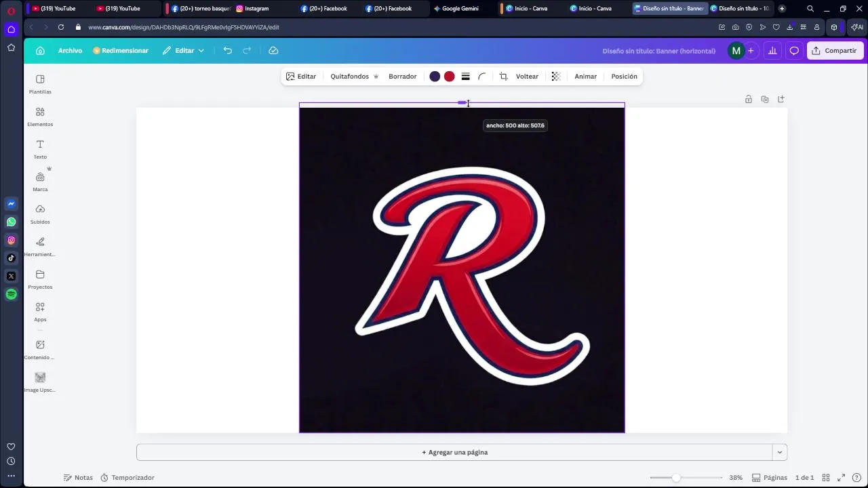Click Quitafondos background remover
The image size is (868, 488).
tap(354, 77)
